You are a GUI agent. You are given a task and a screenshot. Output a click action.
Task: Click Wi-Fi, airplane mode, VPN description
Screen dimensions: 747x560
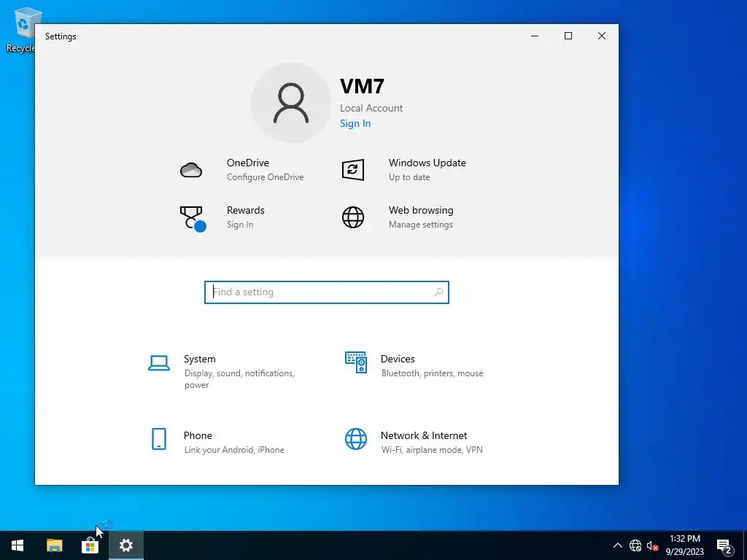pos(432,449)
